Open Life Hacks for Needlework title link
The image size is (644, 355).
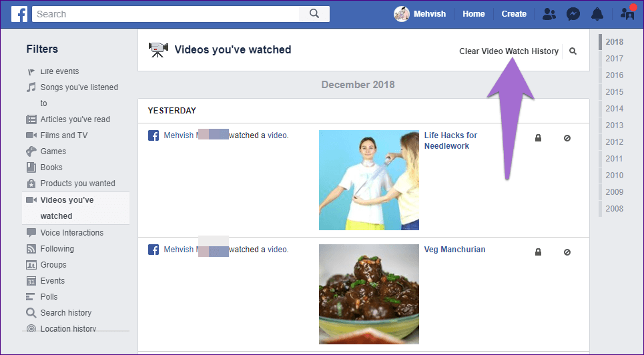450,141
